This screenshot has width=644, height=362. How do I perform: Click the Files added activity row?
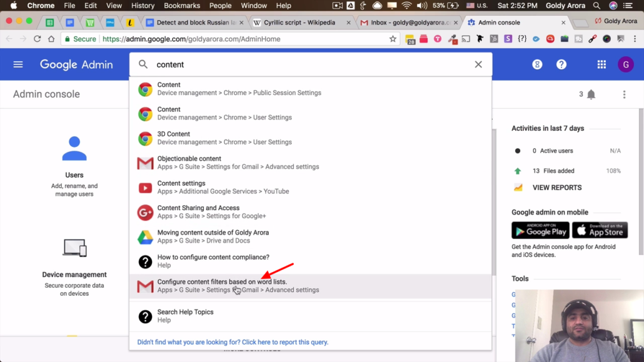click(x=567, y=171)
